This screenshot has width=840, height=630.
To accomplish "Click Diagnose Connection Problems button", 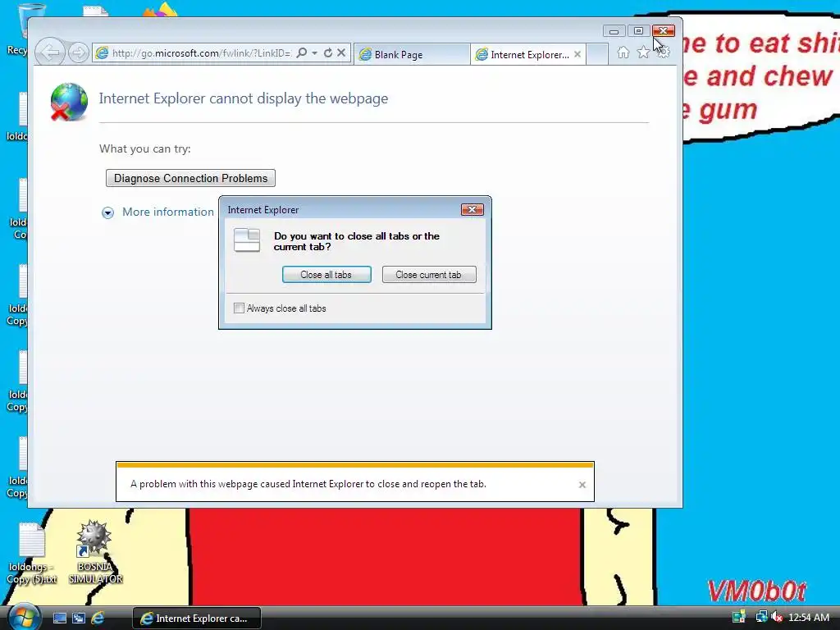I will point(190,178).
